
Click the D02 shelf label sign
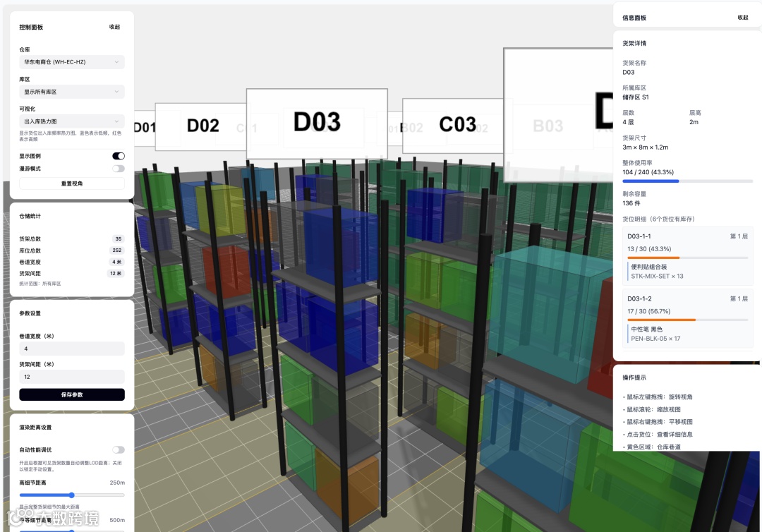[x=202, y=126]
